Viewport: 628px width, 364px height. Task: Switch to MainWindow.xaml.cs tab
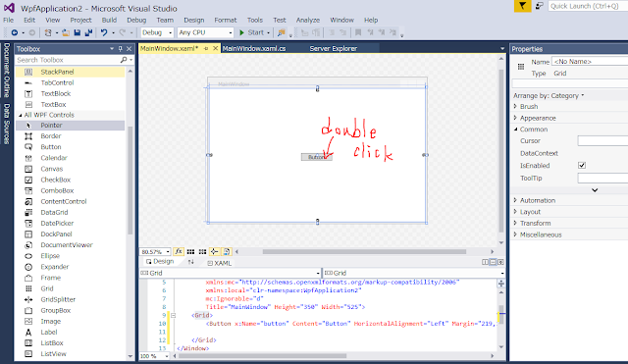pyautogui.click(x=254, y=48)
